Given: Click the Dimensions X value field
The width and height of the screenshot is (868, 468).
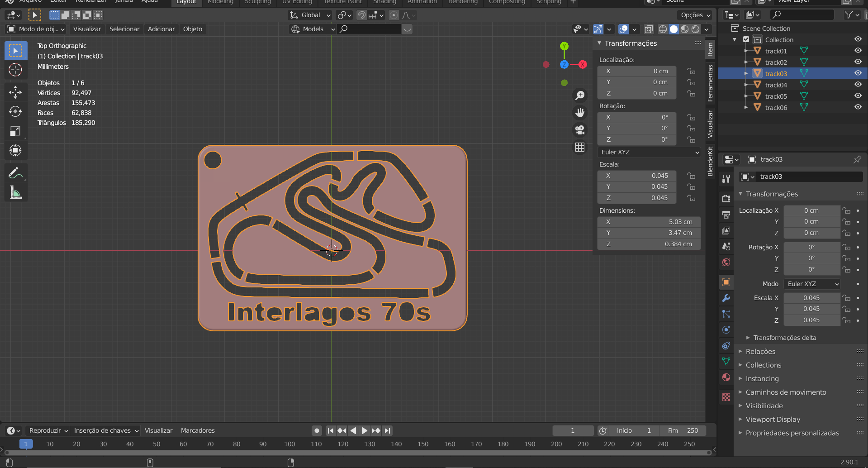Looking at the screenshot, I should [649, 222].
